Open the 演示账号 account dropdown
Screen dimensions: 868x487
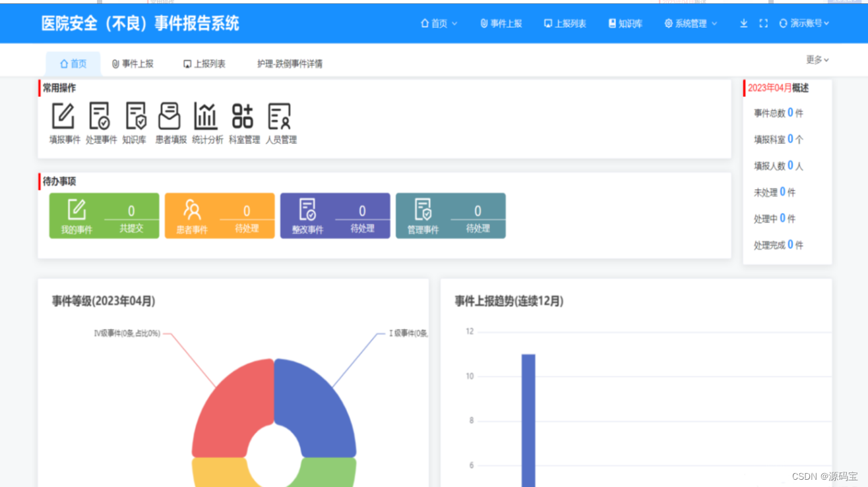pos(805,23)
